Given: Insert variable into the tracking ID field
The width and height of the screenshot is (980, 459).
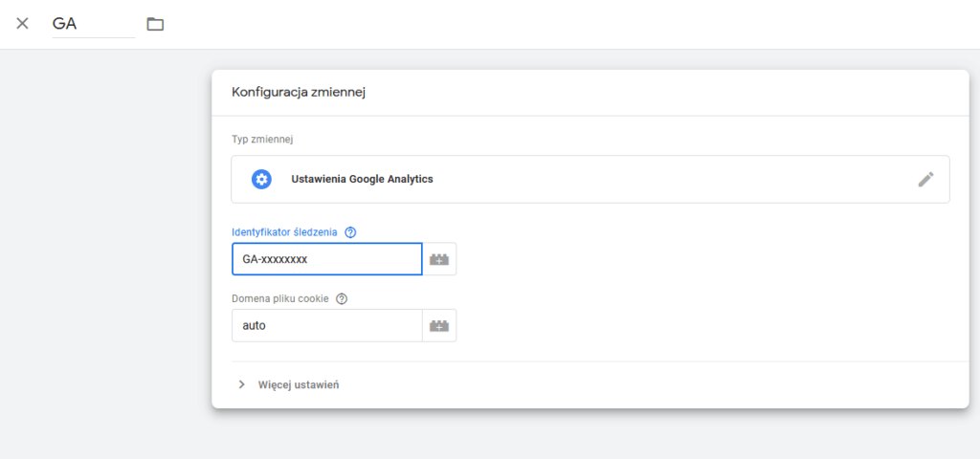Looking at the screenshot, I should [439, 259].
